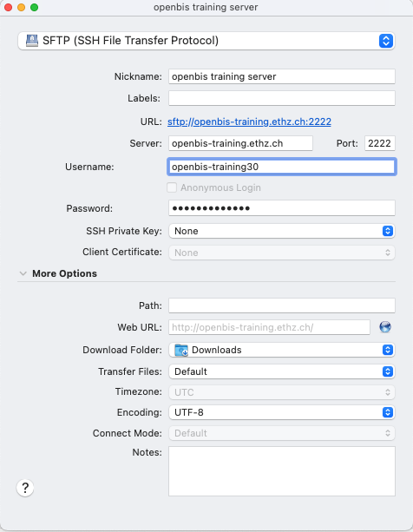This screenshot has width=413, height=532.
Task: Click the SFTP protocol drive icon
Action: click(x=32, y=41)
